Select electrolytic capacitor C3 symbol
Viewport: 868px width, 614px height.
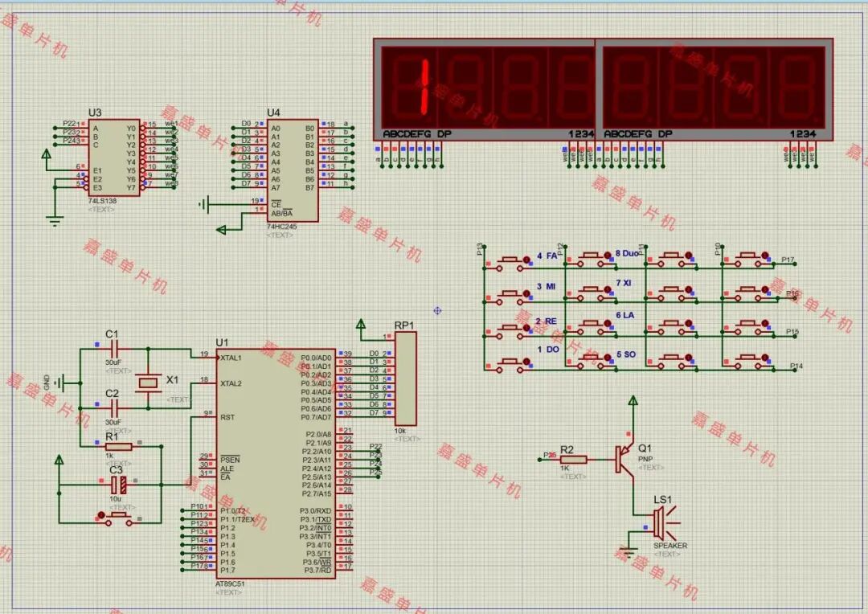coord(118,485)
